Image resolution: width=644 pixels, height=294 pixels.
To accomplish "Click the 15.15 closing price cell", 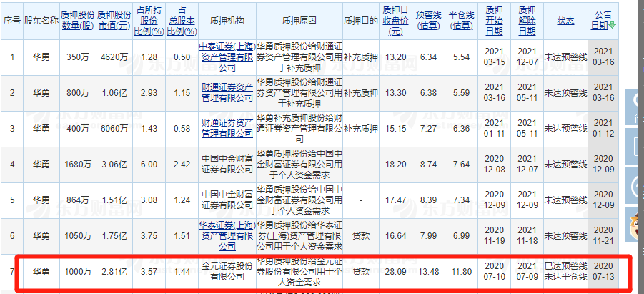I will coord(395,129).
